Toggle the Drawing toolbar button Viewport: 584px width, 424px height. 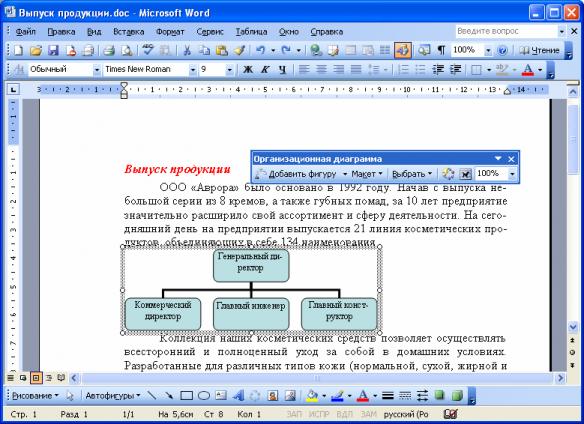tap(403, 50)
